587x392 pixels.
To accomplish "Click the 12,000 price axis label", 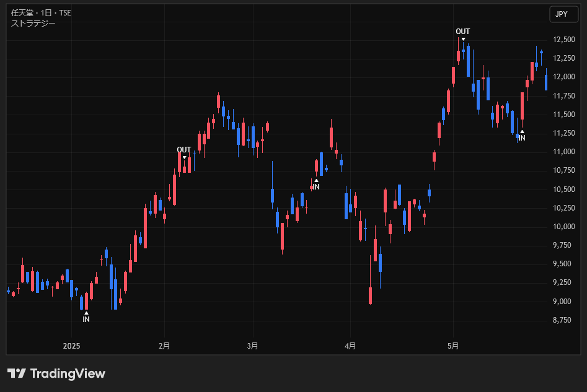I will click(564, 77).
